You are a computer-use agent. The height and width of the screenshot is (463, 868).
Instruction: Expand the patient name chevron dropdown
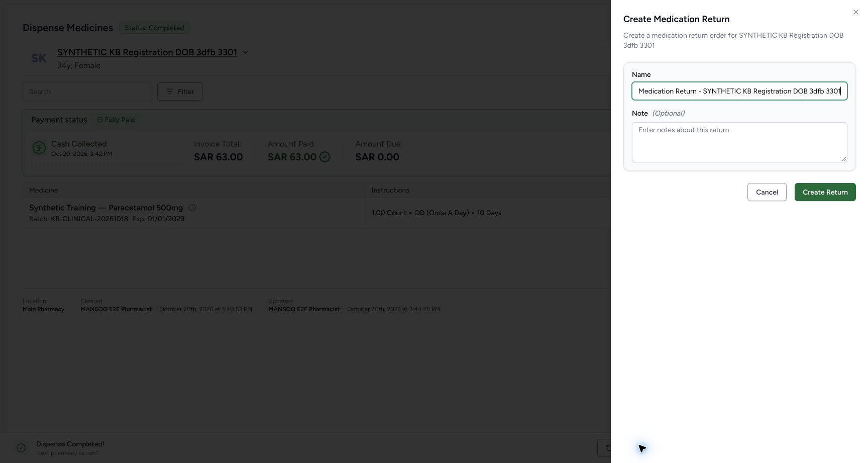(x=245, y=52)
